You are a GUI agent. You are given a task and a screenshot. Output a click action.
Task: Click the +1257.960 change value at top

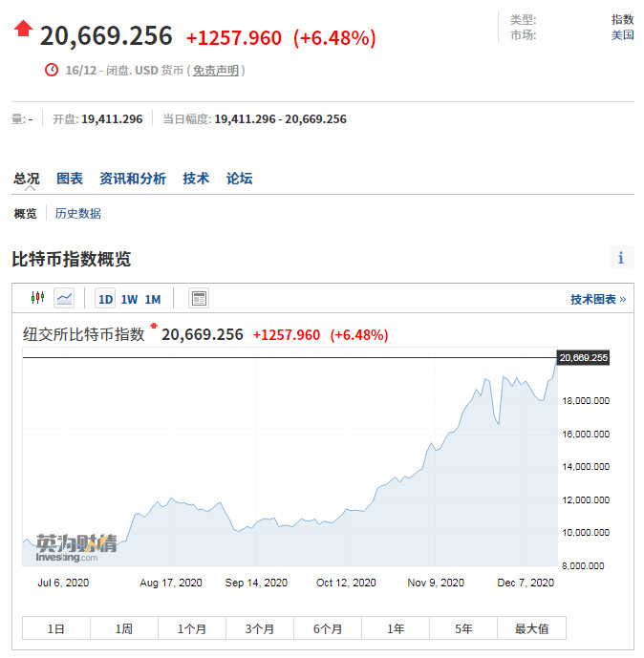[234, 38]
